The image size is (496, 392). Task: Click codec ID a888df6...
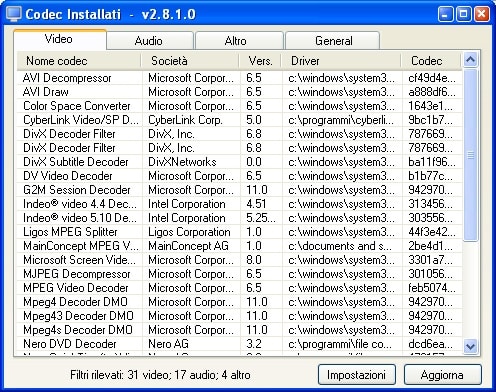tap(432, 92)
